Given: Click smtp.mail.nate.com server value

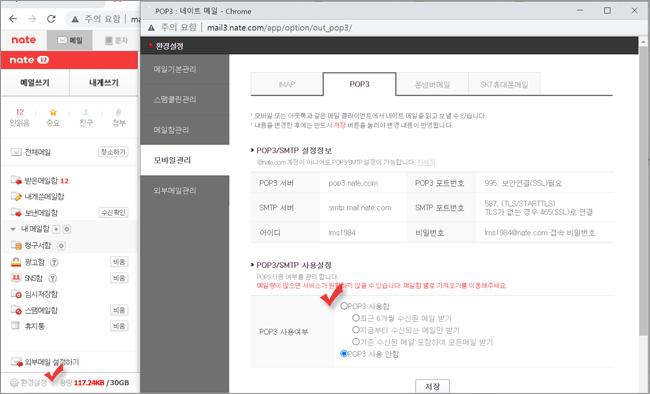Looking at the screenshot, I should tap(360, 207).
